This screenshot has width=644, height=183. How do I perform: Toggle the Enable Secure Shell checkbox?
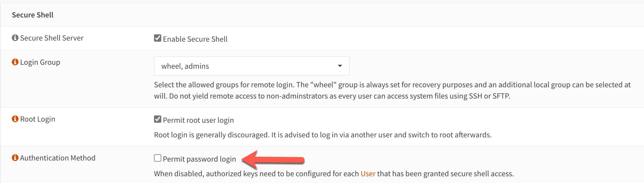click(x=158, y=38)
